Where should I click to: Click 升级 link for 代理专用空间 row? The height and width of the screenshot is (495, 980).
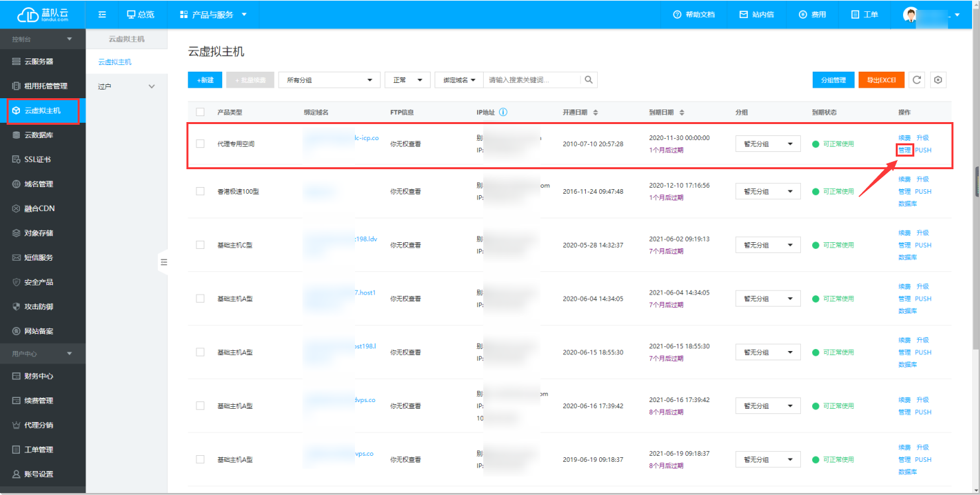[922, 138]
